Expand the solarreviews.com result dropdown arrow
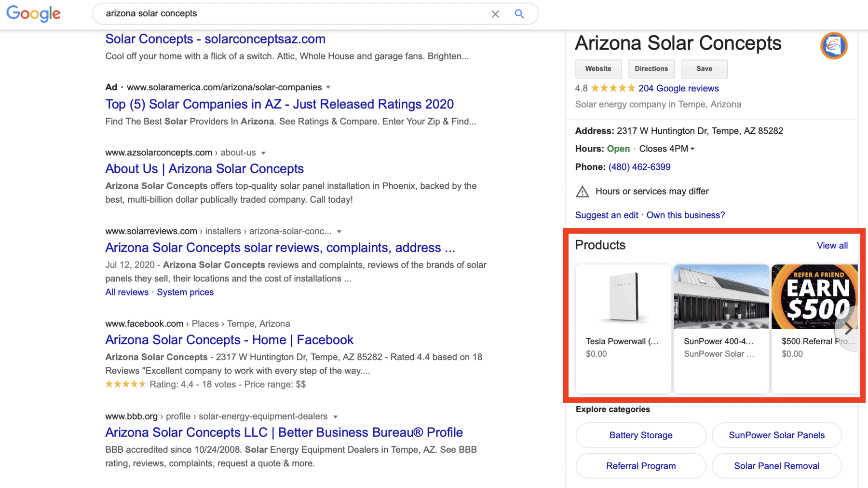Image resolution: width=868 pixels, height=488 pixels. tap(339, 232)
